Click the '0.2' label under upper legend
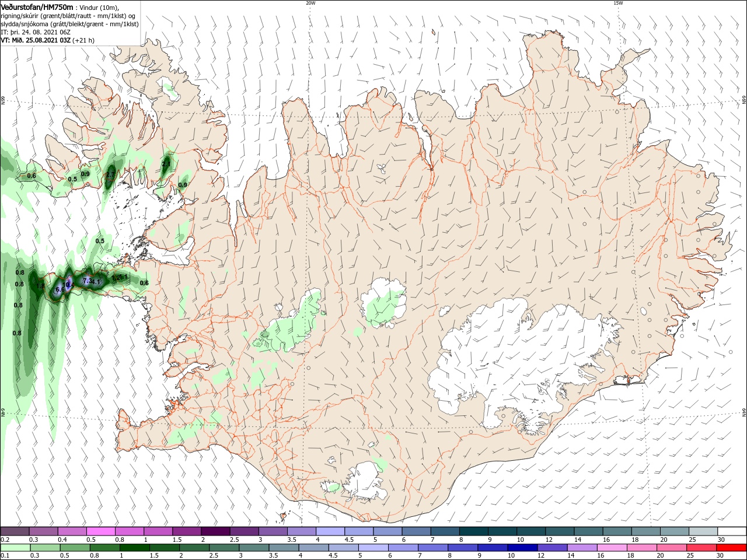Image resolution: width=747 pixels, height=560 pixels. pos(5,540)
